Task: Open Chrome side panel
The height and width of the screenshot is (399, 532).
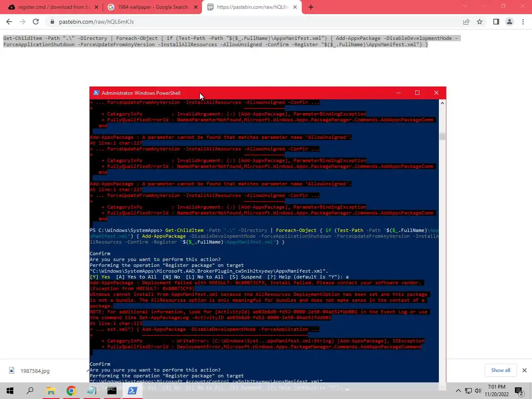Action: point(496,22)
